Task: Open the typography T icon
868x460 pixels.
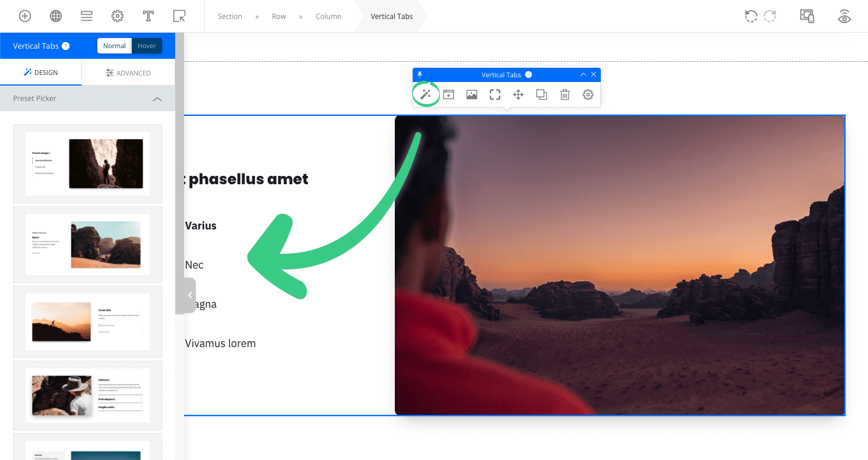Action: point(148,16)
